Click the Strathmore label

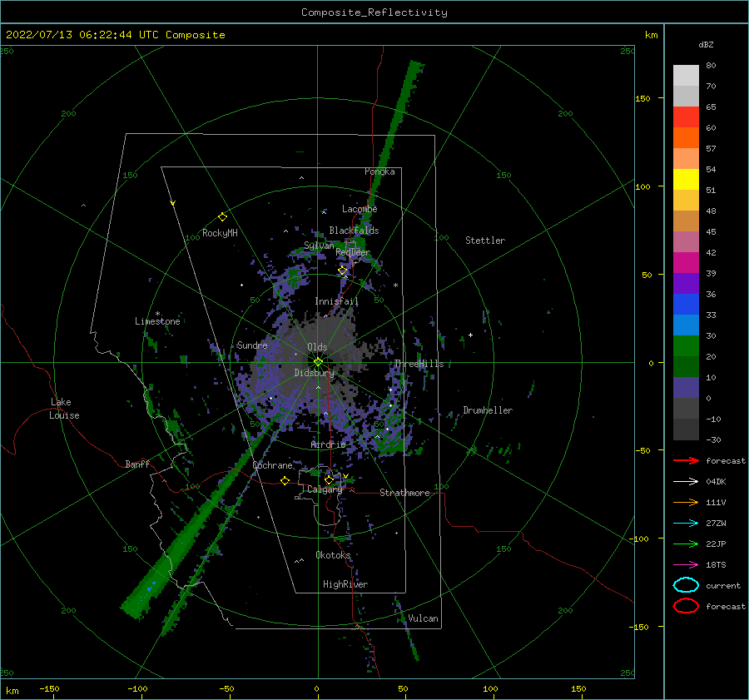click(x=404, y=493)
